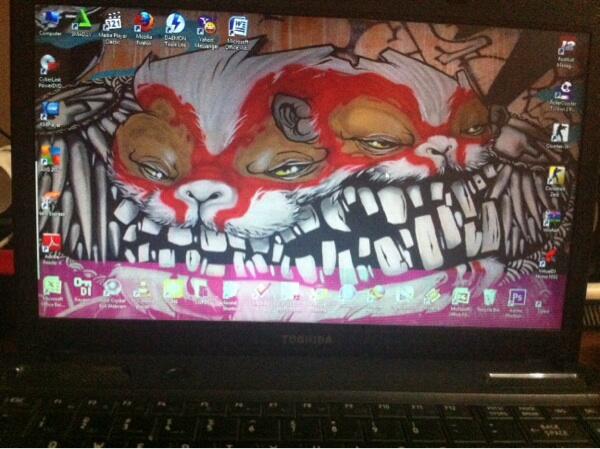The width and height of the screenshot is (600, 449).
Task: Open Media Player Classic shortcut
Action: pyautogui.click(x=112, y=28)
